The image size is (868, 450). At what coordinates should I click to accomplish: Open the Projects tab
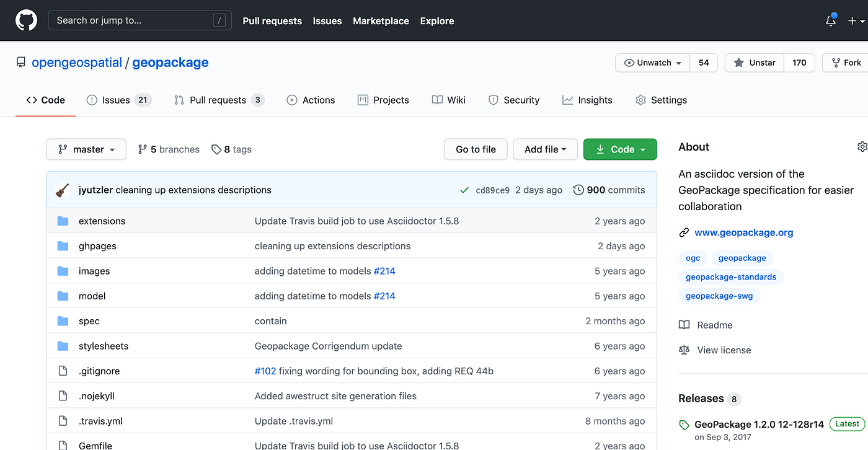click(383, 100)
